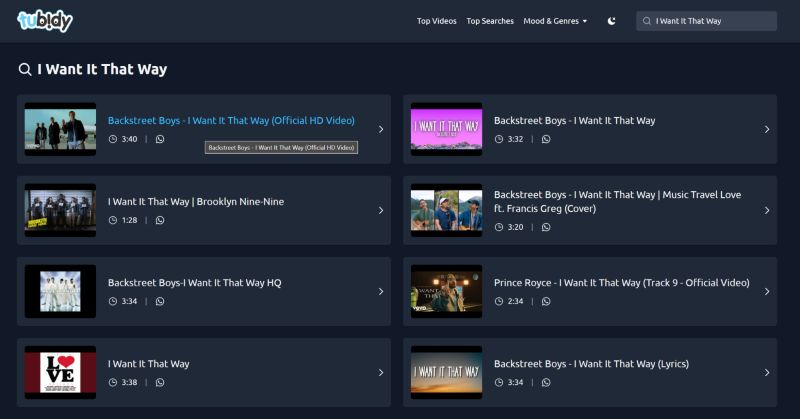Click the 1:28 duration text
The image size is (800, 419).
130,220
